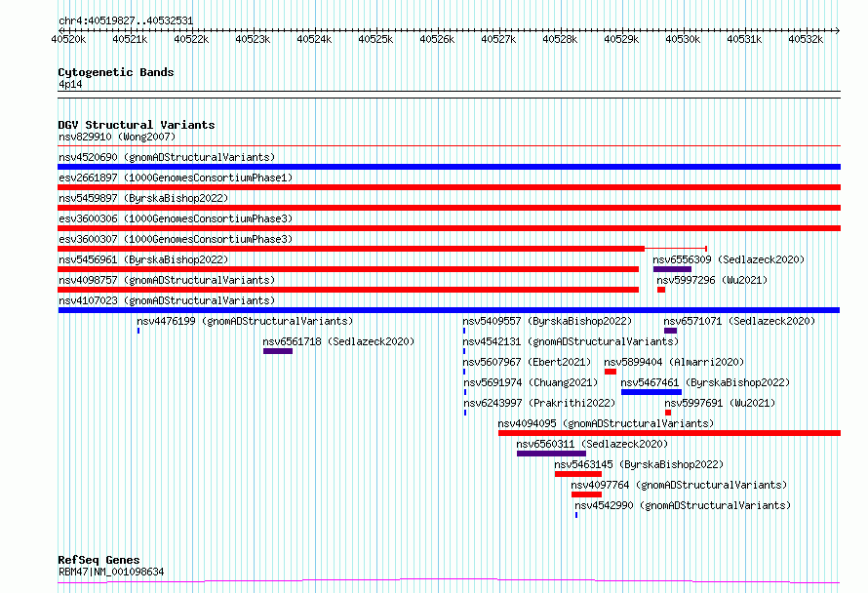The image size is (868, 593).
Task: Select the red nsv5463145 variant bar
Action: (578, 474)
